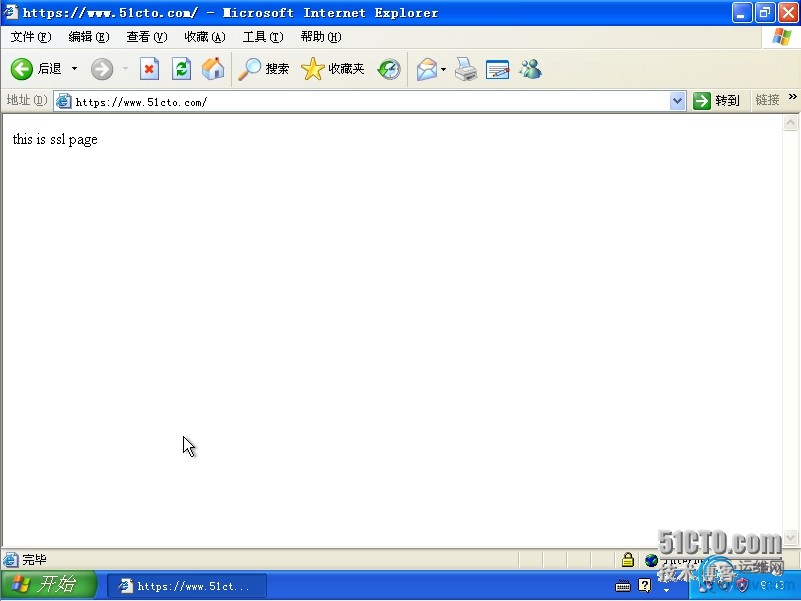The height and width of the screenshot is (601, 801).
Task: Expand the address bar dropdown list
Action: (x=677, y=101)
